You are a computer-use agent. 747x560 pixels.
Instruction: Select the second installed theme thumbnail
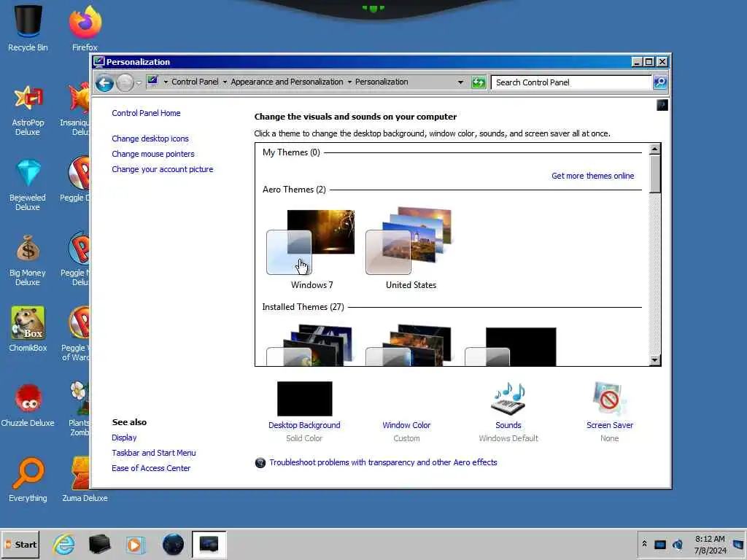(409, 345)
